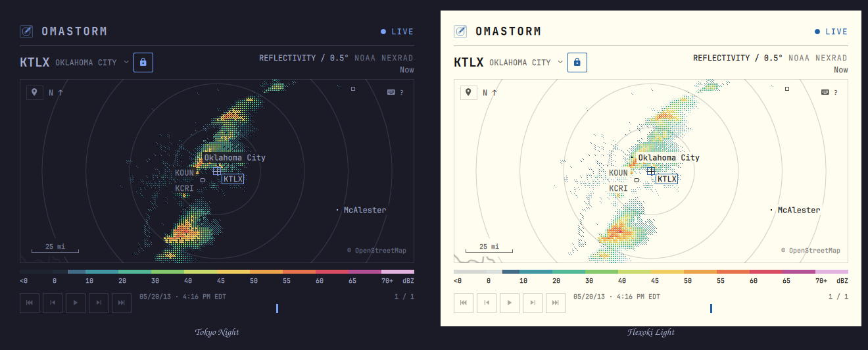Skip to last frame in Flexoki Light panel
The image size is (868, 350).
(x=556, y=303)
